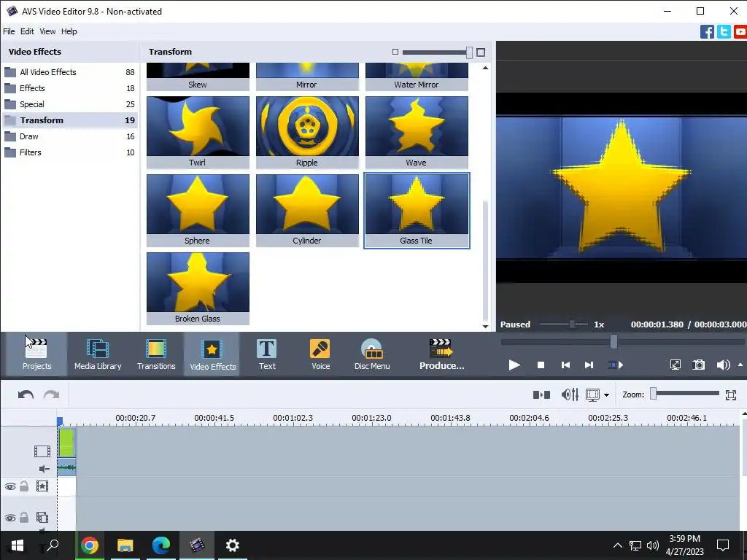Go to next scene in preview

point(616,365)
